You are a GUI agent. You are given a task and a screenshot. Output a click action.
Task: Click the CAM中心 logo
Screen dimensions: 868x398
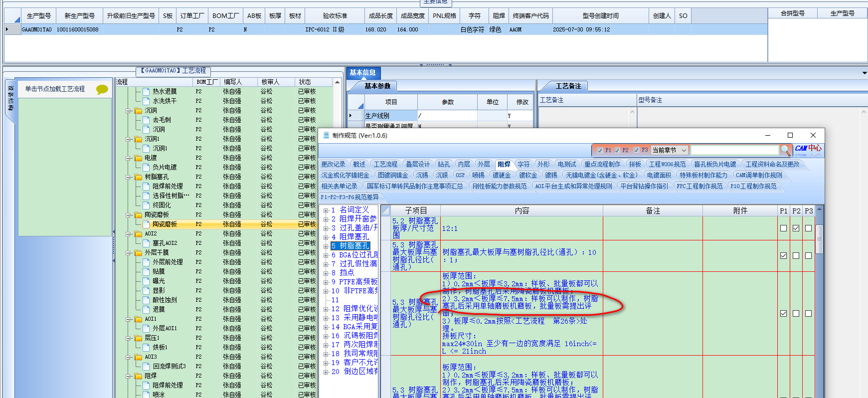[x=808, y=149]
